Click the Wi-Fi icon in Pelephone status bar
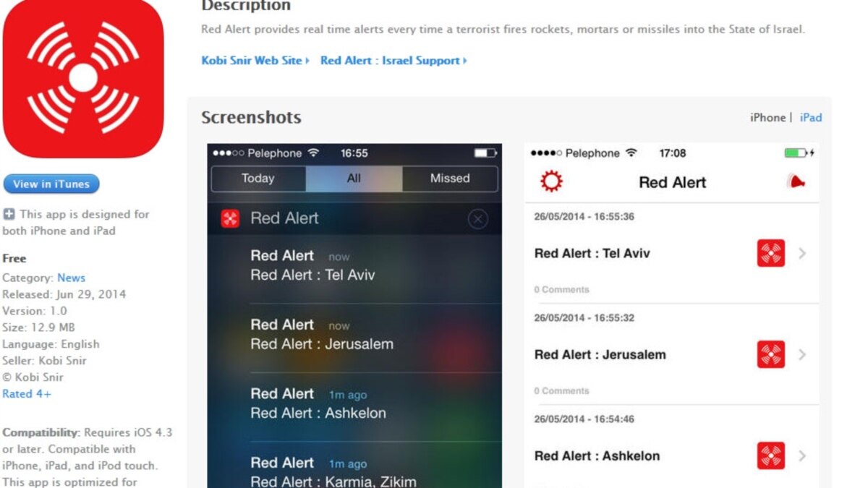 [313, 153]
